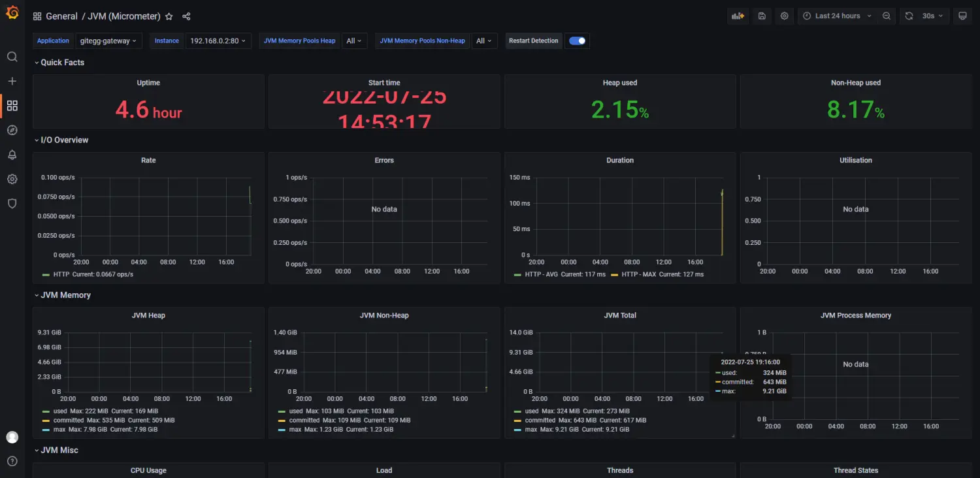
Task: Open the Non-Heap used panel title menu
Action: pos(856,83)
